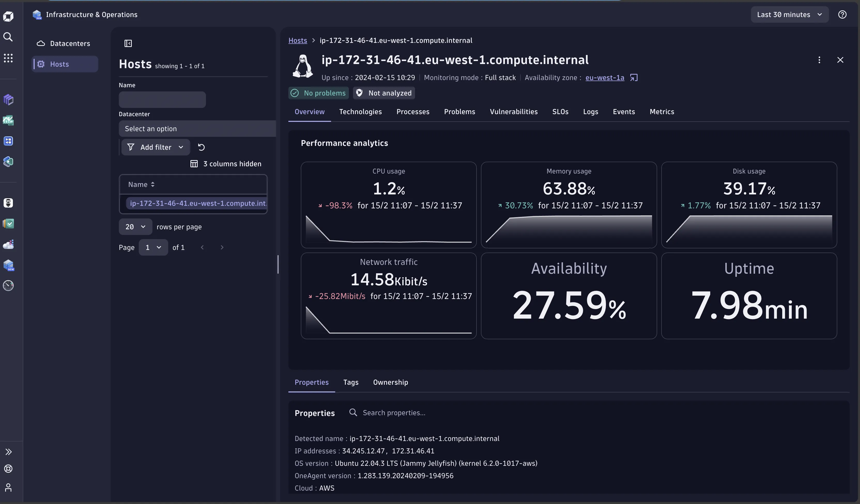Follow the Hosts breadcrumb link
Viewport: 860px width, 504px height.
[x=298, y=40]
